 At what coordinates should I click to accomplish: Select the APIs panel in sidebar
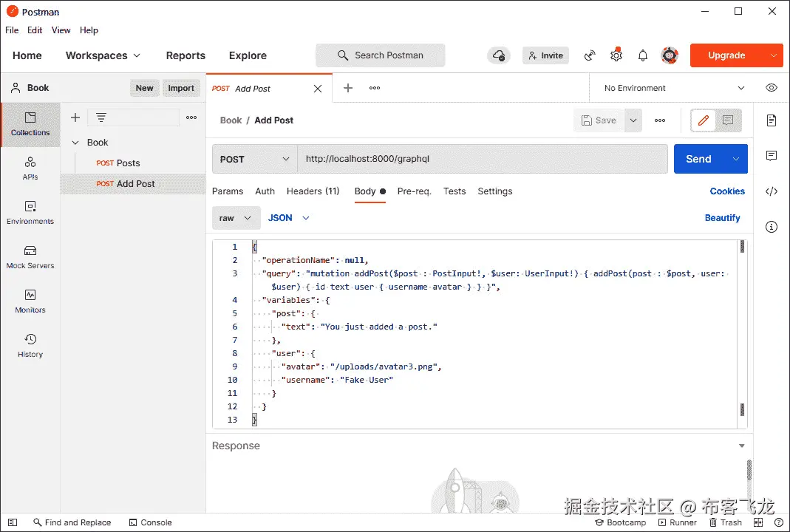pyautogui.click(x=30, y=168)
